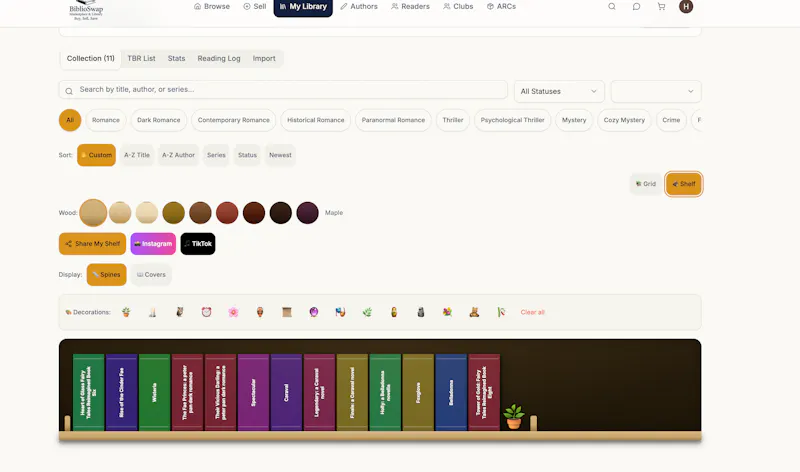Filter by Contemporary Romance chip
The width and height of the screenshot is (800, 472).
coord(234,120)
